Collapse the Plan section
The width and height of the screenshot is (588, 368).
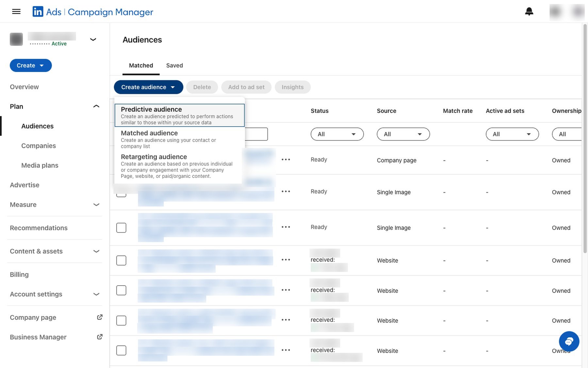96,106
